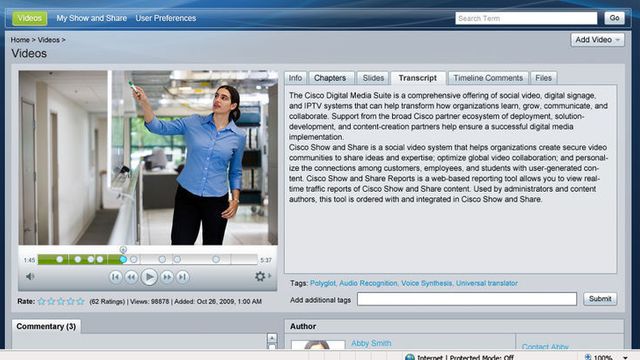Expand arrow beside the settings gear
Image resolution: width=640 pixels, height=360 pixels.
click(269, 276)
